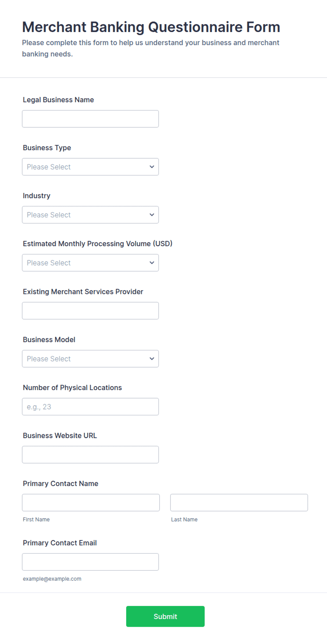Focus the Primary Contact Email field
Viewport: 327px width, 644px height.
point(90,562)
